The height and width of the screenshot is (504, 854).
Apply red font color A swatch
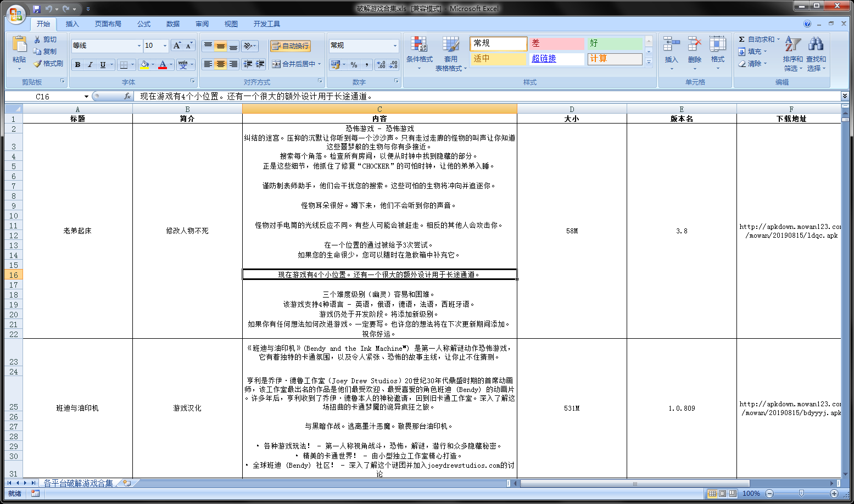(163, 65)
